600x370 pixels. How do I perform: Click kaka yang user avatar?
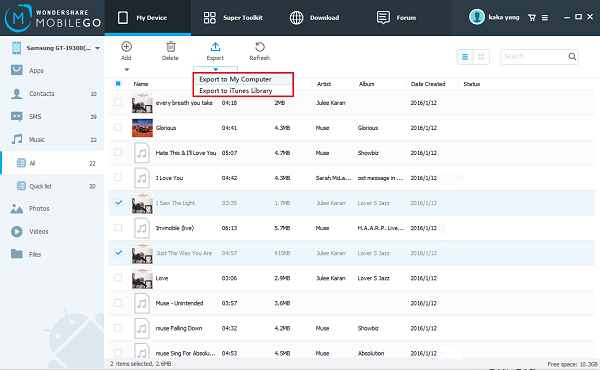(477, 17)
